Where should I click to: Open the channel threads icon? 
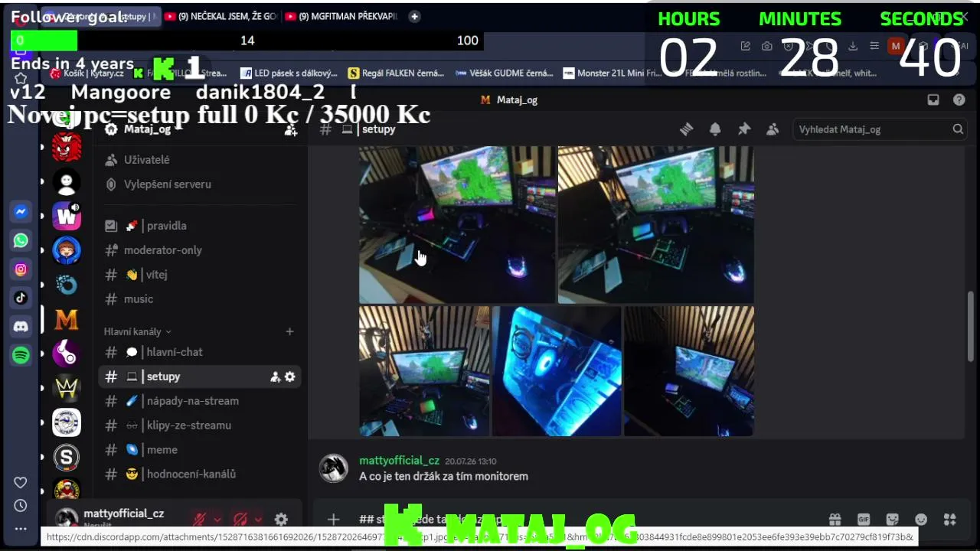[686, 129]
